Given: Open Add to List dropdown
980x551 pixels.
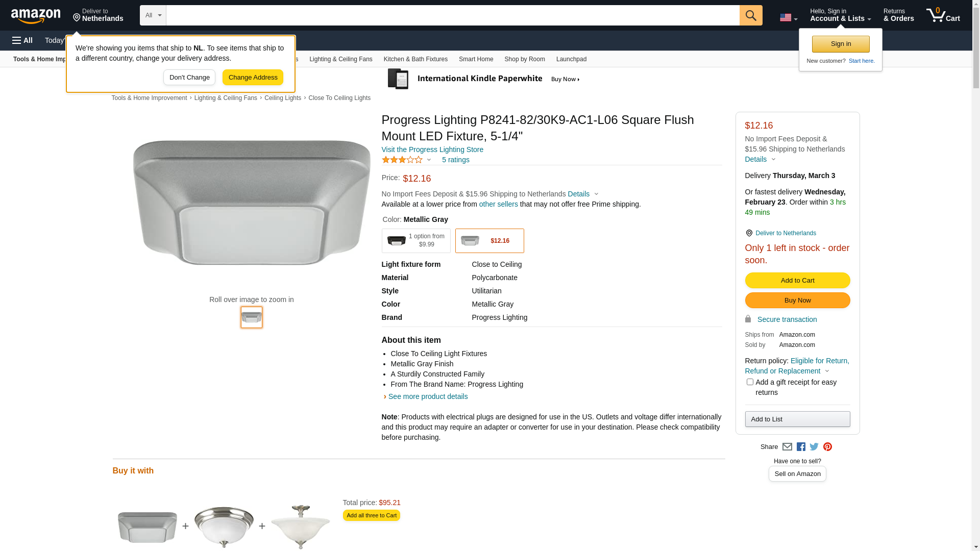Looking at the screenshot, I should (797, 419).
